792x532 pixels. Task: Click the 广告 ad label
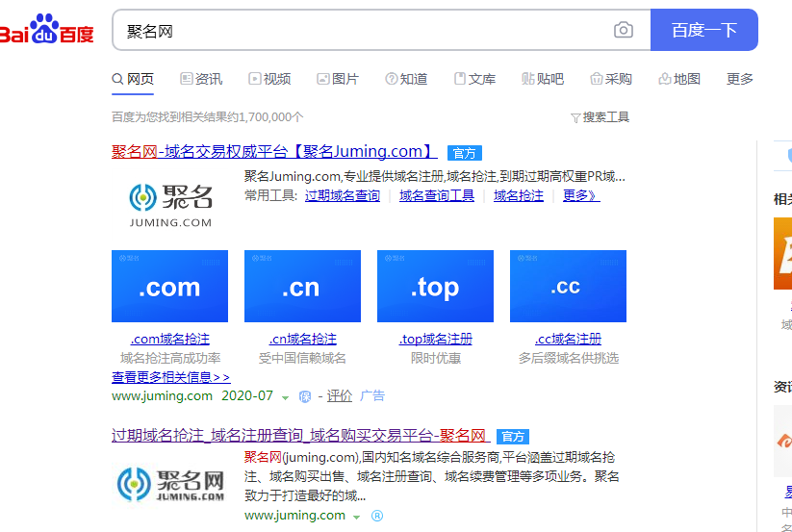(x=372, y=396)
